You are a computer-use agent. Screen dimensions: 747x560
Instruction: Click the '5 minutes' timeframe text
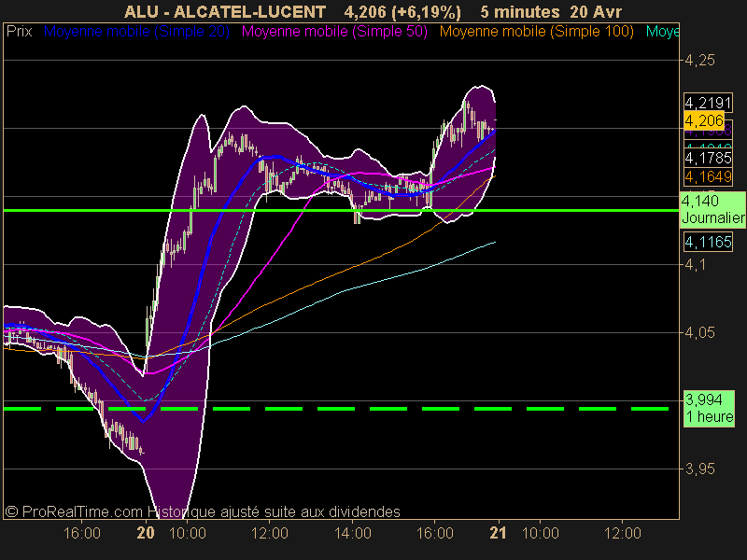coord(520,11)
